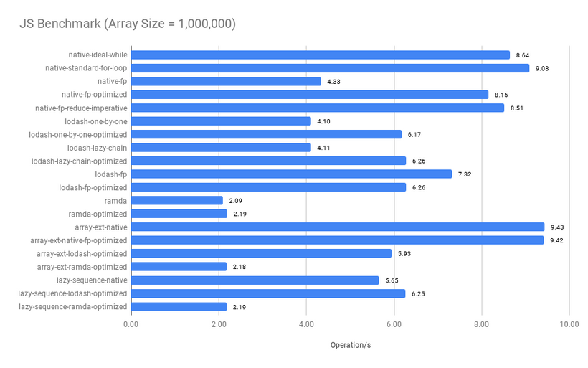This screenshot has height=368, width=588.
Task: Click the lodash-lazy-chain label
Action: click(x=97, y=148)
